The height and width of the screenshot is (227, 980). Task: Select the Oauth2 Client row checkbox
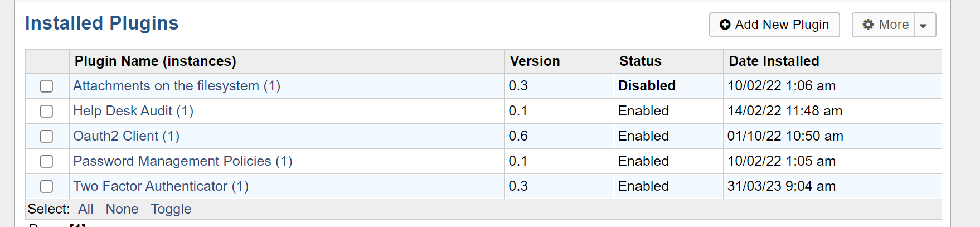pyautogui.click(x=47, y=136)
